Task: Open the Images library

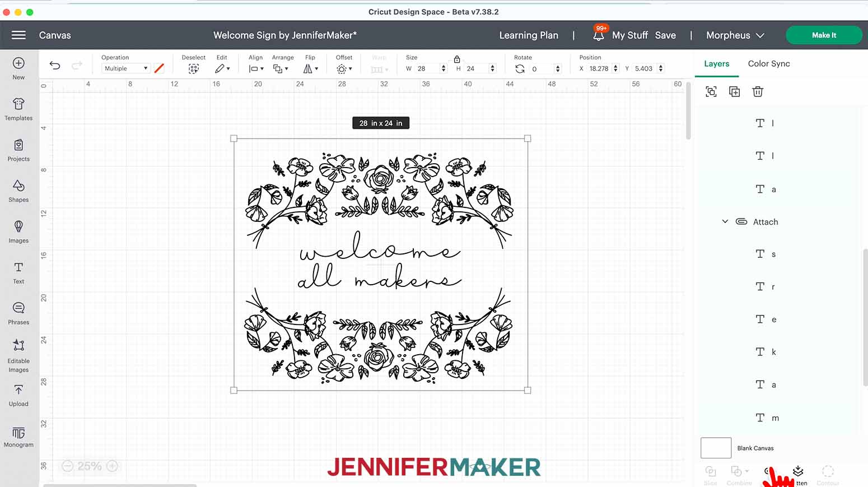Action: (18, 232)
